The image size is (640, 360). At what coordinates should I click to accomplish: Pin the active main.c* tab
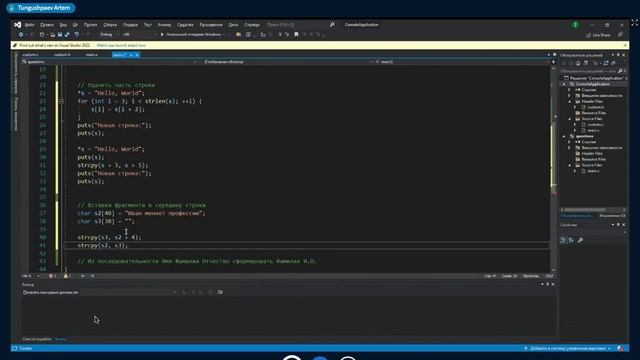131,55
